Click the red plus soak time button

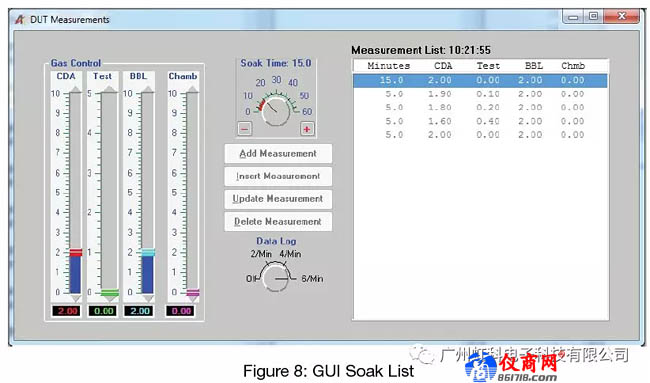point(307,129)
